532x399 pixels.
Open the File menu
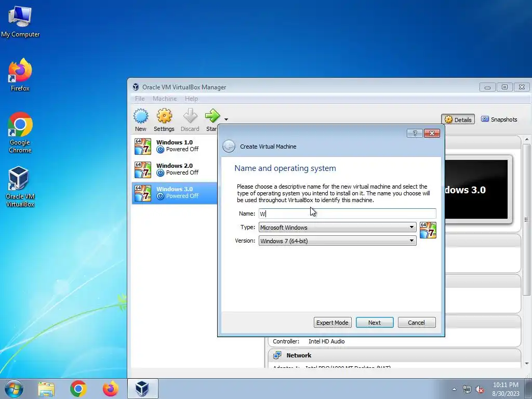click(x=140, y=99)
